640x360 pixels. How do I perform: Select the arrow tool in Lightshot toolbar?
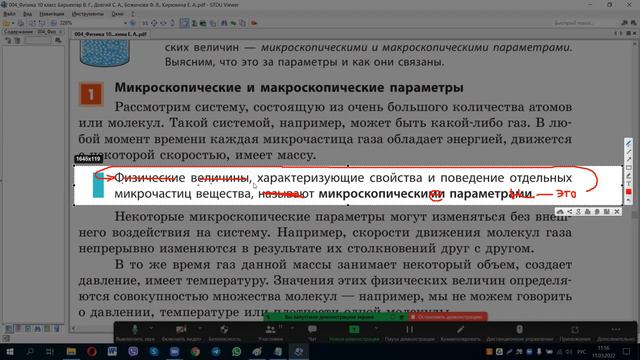tap(629, 159)
